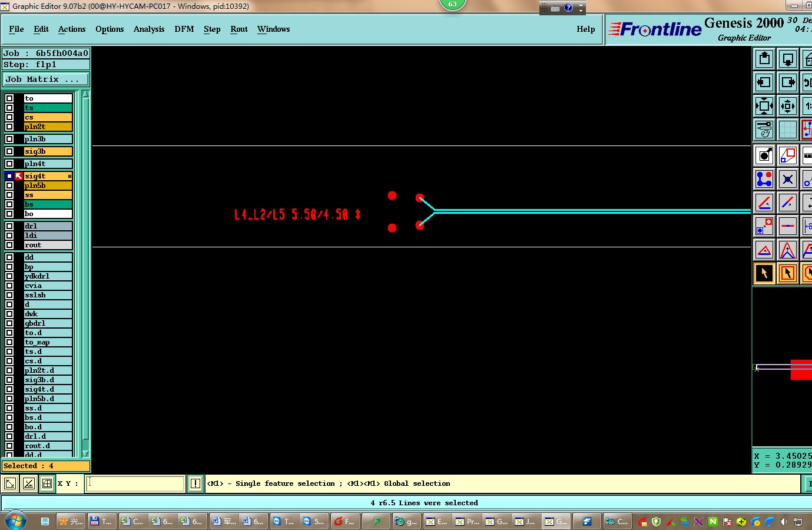Toggle checkbox for layer cs
Viewport: 812px width, 530px height.
(x=9, y=117)
